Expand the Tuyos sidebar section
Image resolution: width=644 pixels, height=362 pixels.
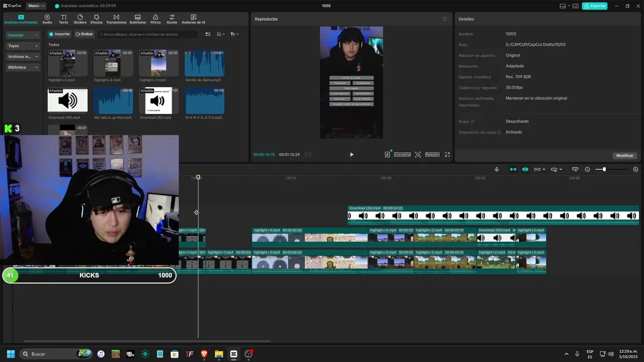point(23,46)
